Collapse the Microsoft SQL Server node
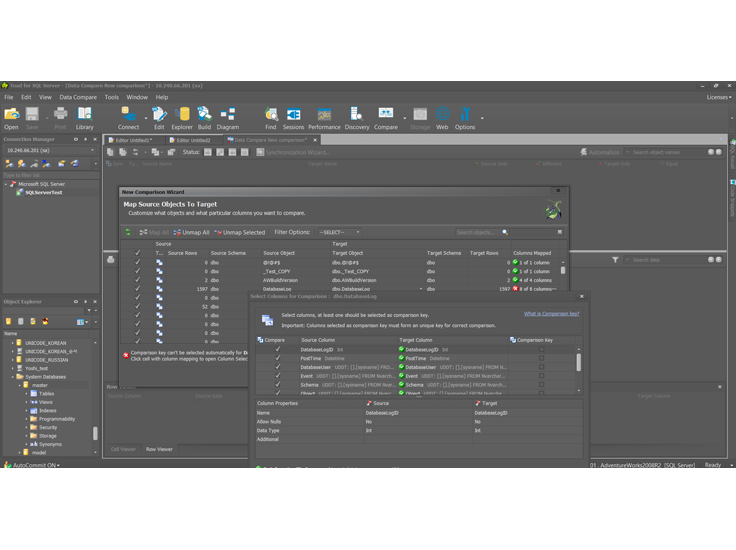Screen dimensions: 736x550 (x=6, y=184)
